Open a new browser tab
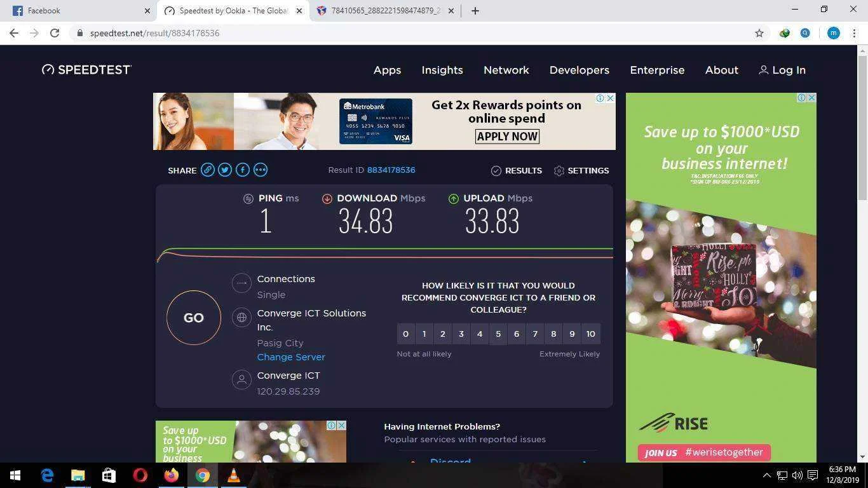The width and height of the screenshot is (868, 488). pyautogui.click(x=475, y=11)
